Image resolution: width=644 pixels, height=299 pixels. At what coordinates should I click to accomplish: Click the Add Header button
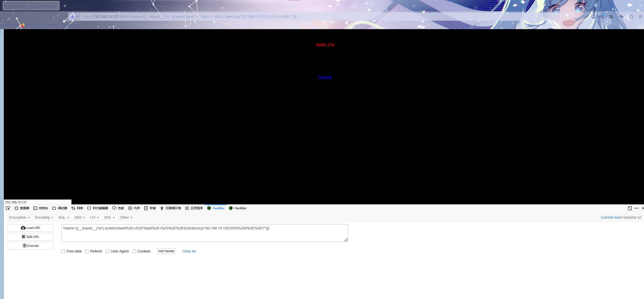pos(166,251)
